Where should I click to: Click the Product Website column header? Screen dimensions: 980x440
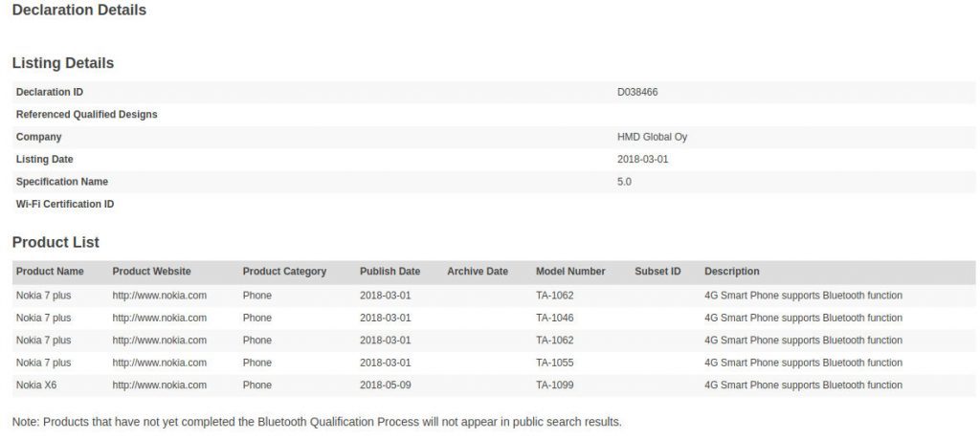152,272
